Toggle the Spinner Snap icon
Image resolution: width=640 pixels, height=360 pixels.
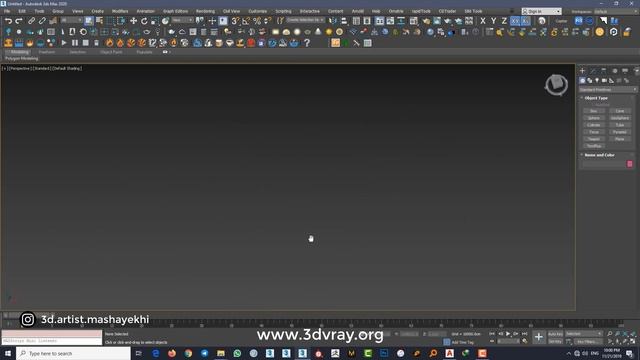click(267, 21)
